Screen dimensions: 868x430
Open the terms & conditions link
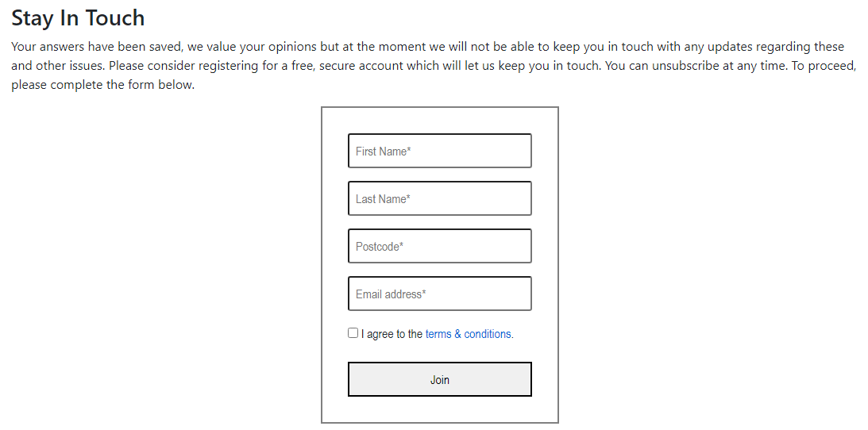469,334
